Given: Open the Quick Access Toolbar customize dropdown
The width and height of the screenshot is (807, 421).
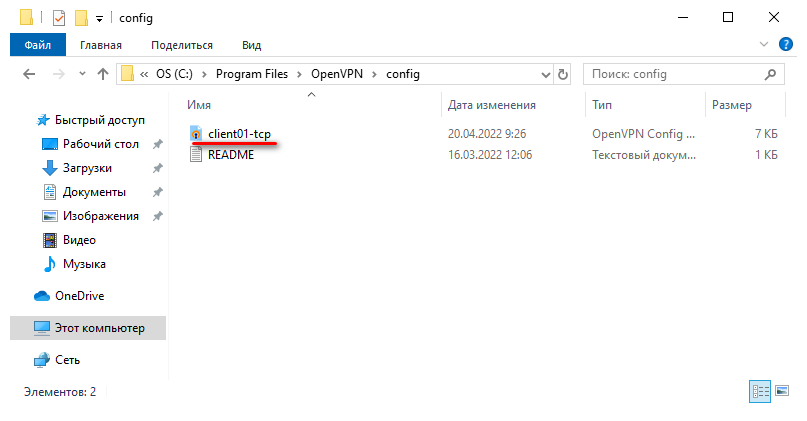Looking at the screenshot, I should (x=99, y=19).
